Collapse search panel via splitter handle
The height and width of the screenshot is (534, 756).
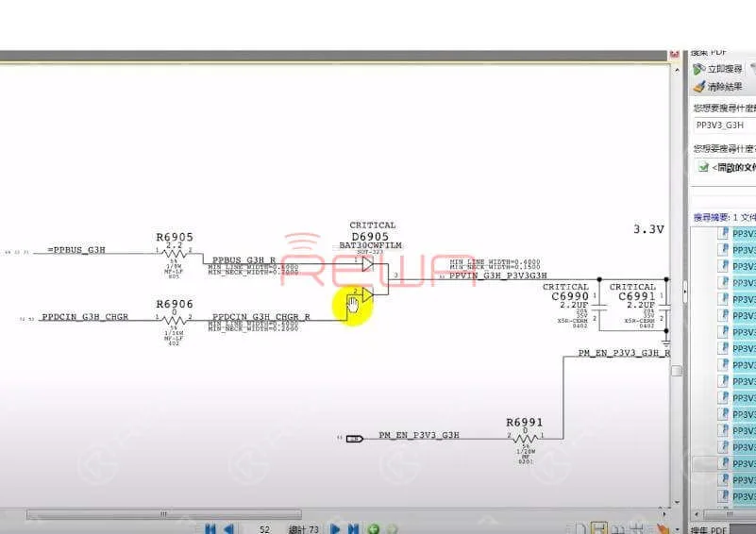click(685, 292)
